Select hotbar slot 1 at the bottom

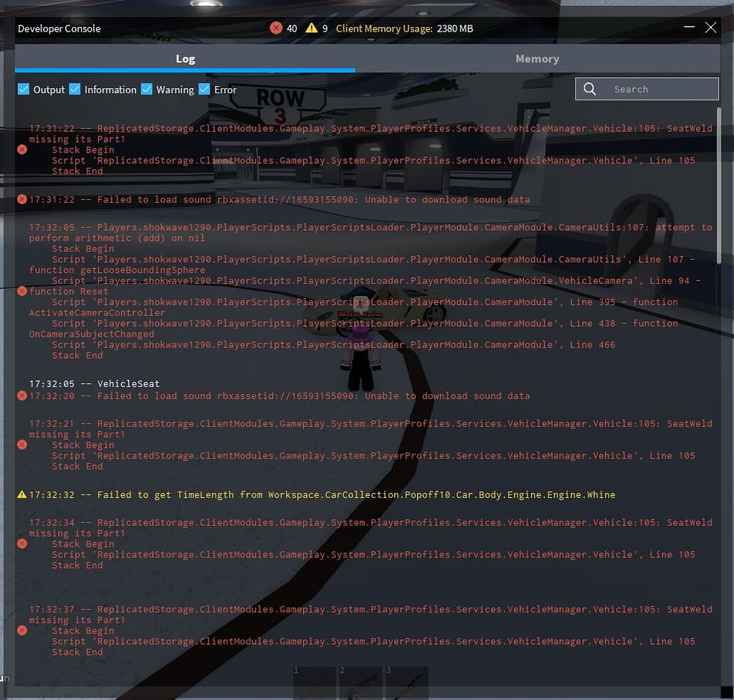315,683
